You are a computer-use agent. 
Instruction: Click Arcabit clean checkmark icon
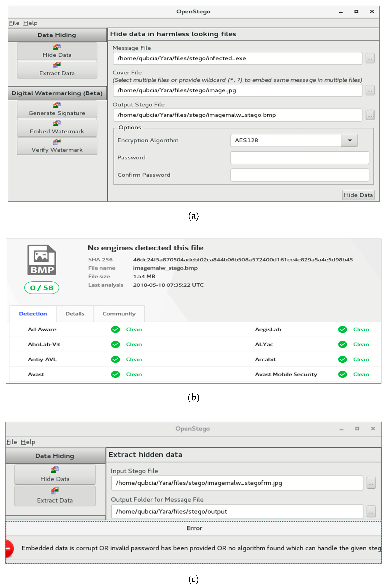342,359
